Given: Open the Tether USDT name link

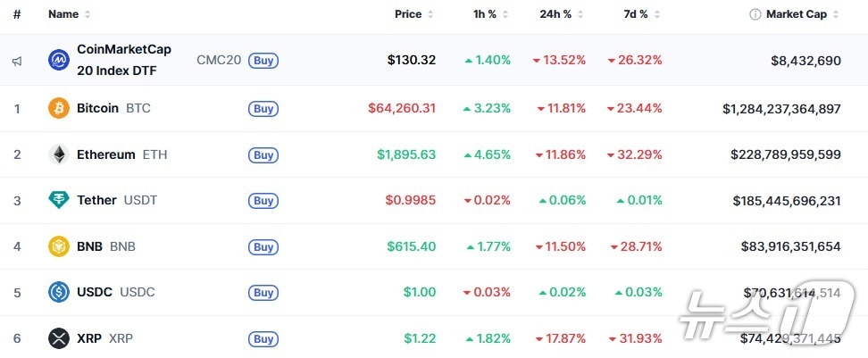Looking at the screenshot, I should pos(96,200).
